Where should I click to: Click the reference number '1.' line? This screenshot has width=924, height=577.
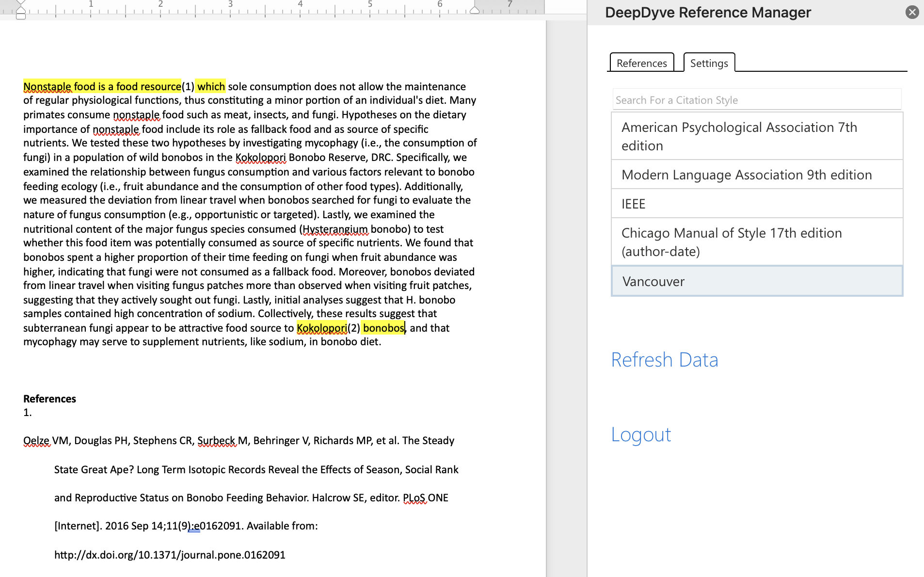pyautogui.click(x=28, y=413)
